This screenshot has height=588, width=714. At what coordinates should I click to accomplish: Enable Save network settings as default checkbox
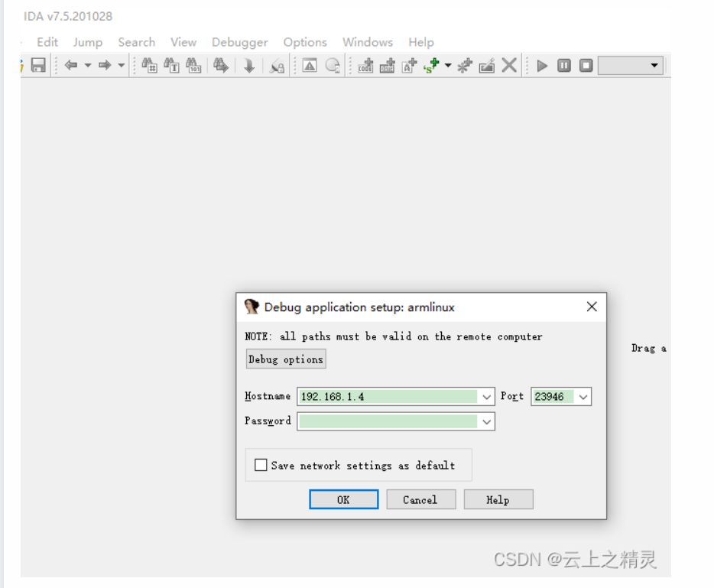[x=261, y=465]
